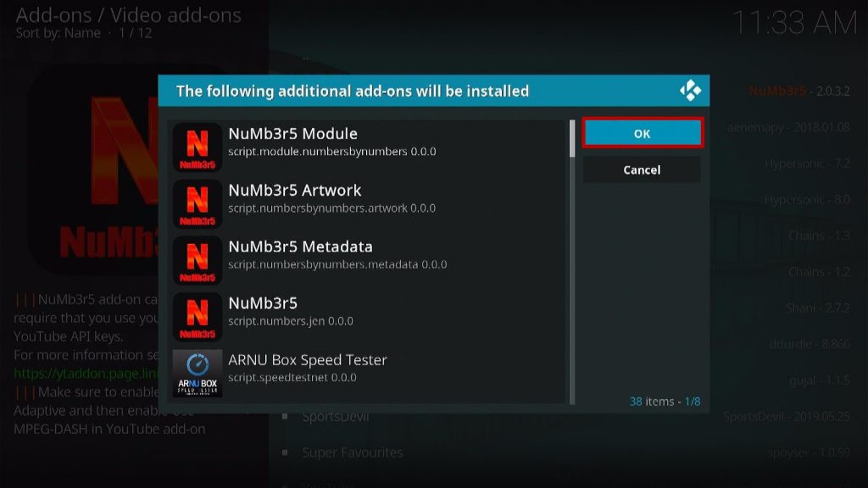Select NuMb3r5 Metadata icon
Viewport: 868px width, 488px height.
197,260
